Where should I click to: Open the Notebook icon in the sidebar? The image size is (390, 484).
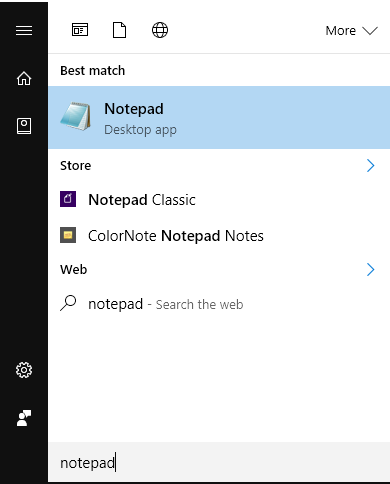24,126
